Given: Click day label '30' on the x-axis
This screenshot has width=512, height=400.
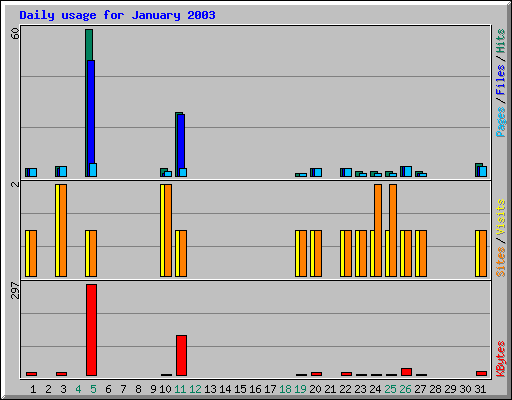Looking at the screenshot, I should [x=465, y=389].
